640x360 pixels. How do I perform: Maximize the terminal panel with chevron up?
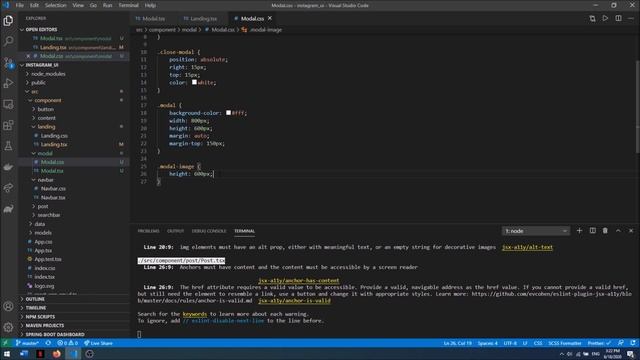(x=618, y=231)
